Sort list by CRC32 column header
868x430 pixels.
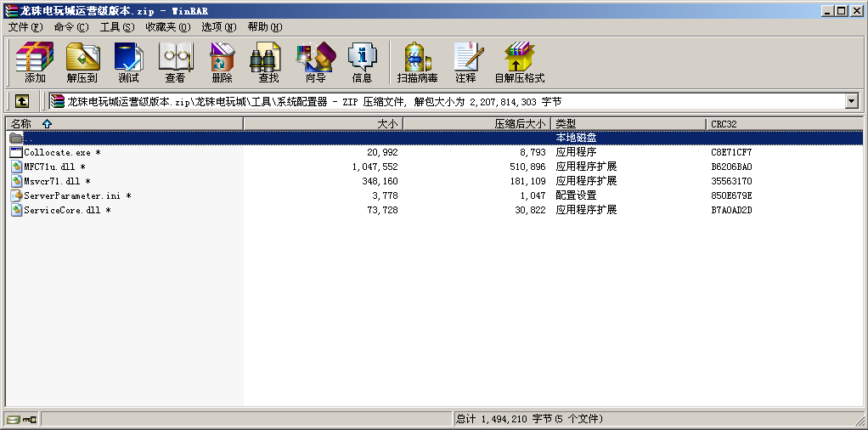pos(781,124)
